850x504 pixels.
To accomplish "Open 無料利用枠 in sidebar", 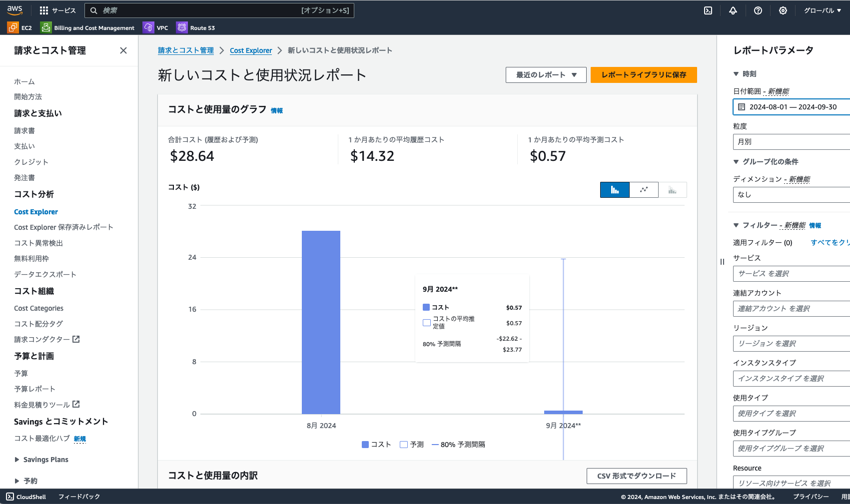I will tap(31, 259).
